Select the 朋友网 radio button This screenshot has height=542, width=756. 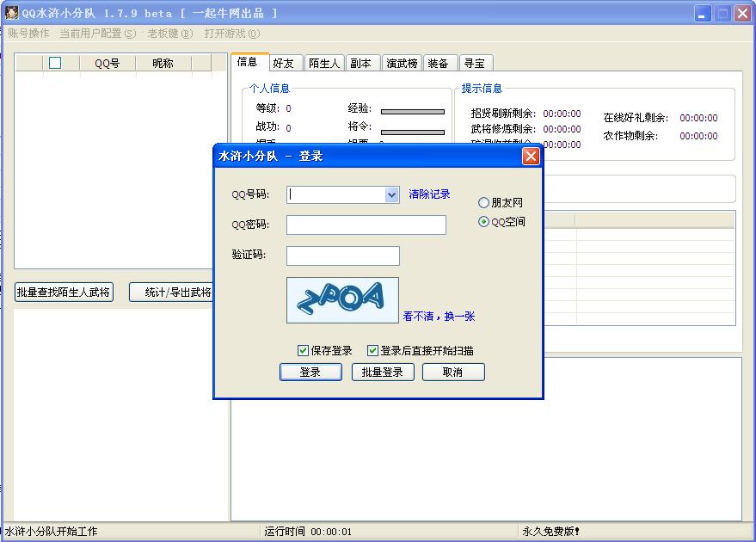[x=483, y=202]
